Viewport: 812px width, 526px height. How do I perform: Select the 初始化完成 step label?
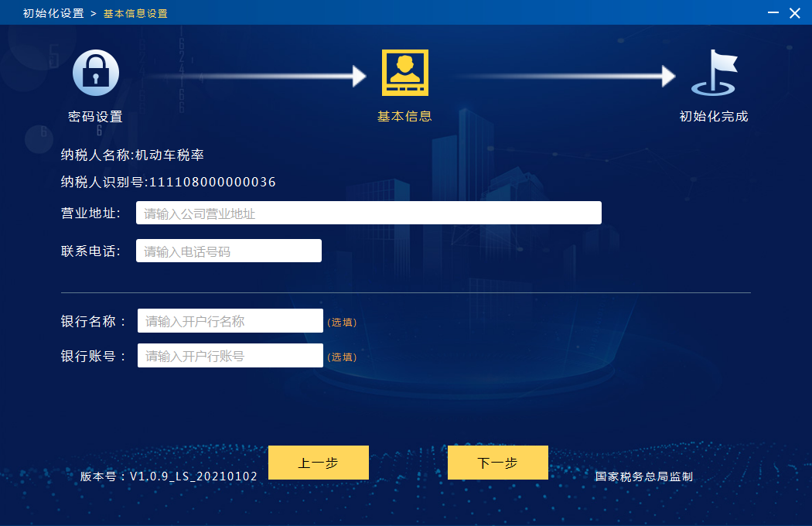tap(714, 117)
